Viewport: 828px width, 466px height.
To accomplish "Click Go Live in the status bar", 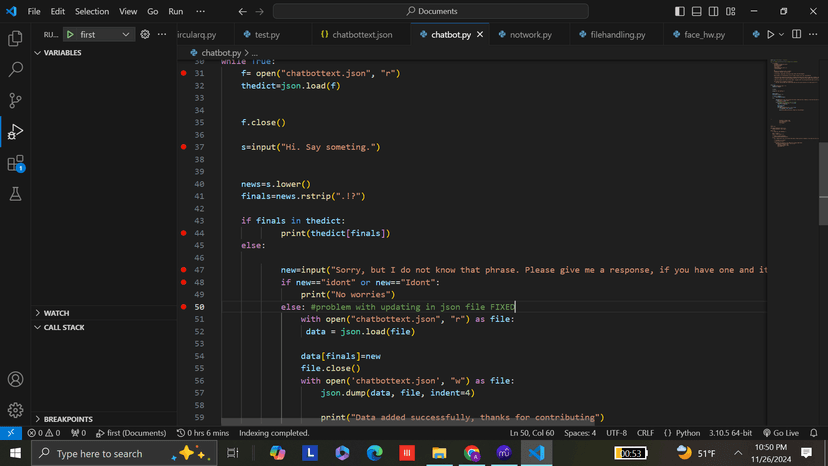I will tap(780, 433).
